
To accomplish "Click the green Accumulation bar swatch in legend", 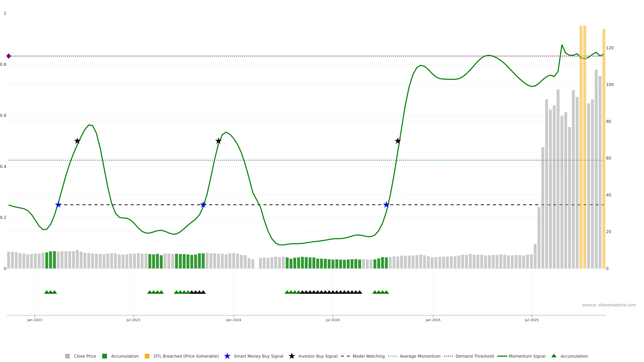I will (x=104, y=356).
